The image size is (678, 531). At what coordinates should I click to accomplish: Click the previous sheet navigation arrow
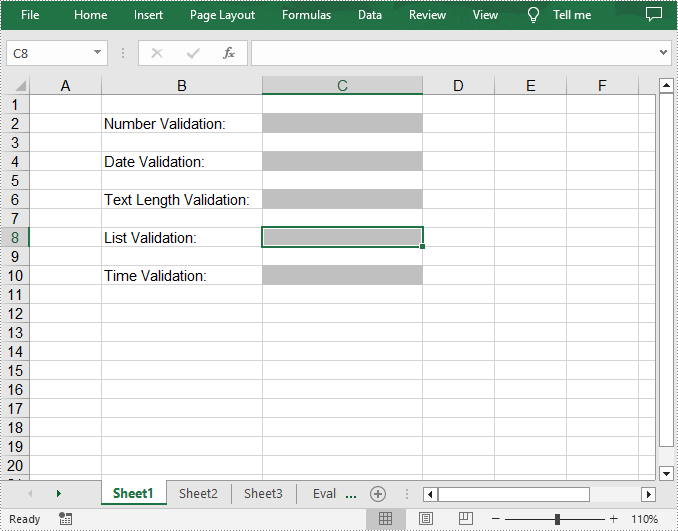point(30,493)
